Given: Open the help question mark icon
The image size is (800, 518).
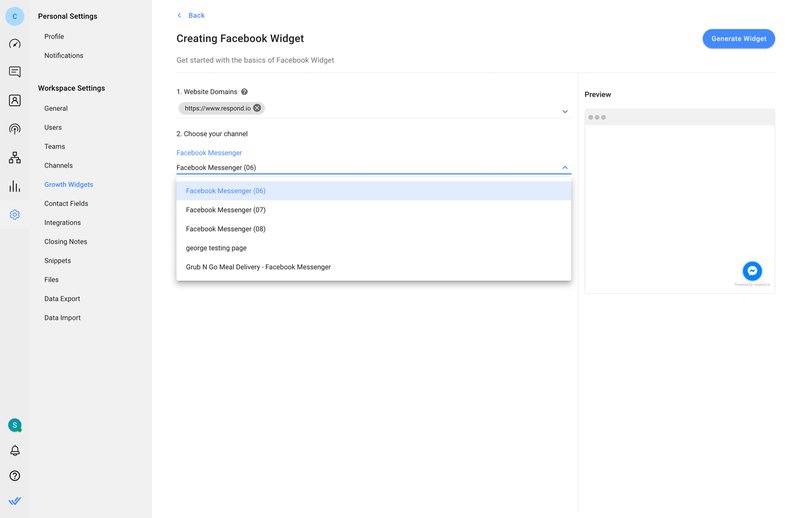Looking at the screenshot, I should 15,476.
